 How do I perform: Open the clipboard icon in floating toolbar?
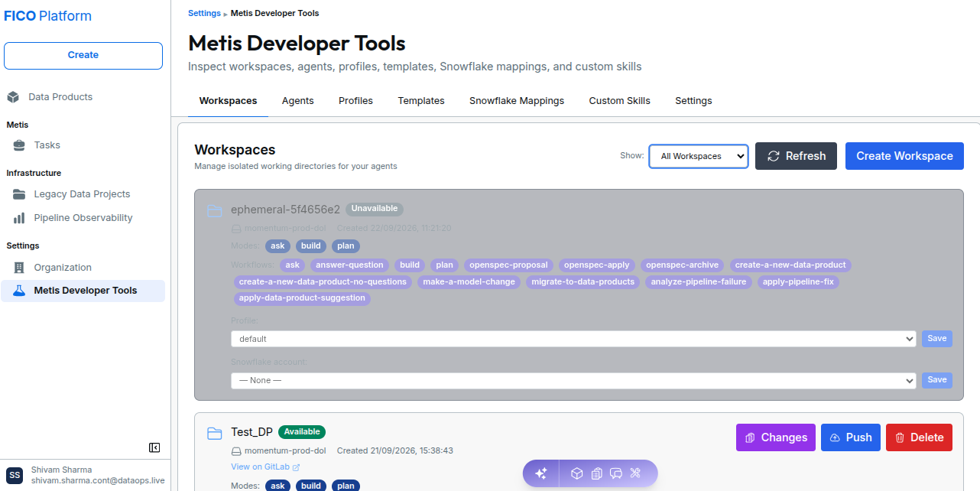click(x=597, y=473)
